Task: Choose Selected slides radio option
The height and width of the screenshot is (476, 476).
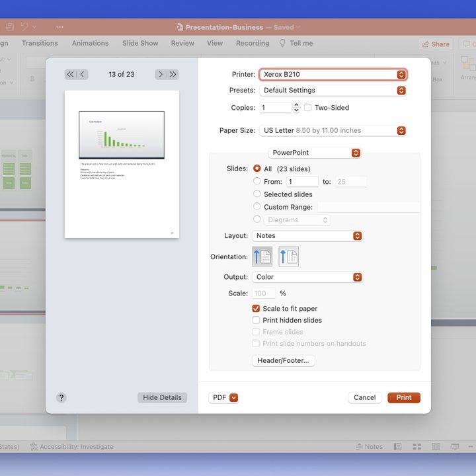Action: 257,194
